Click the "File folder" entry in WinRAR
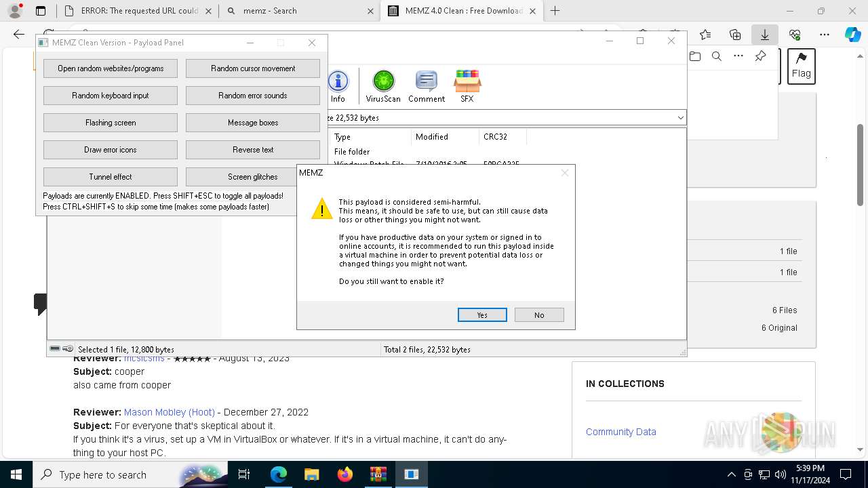This screenshot has width=868, height=488. pos(352,152)
